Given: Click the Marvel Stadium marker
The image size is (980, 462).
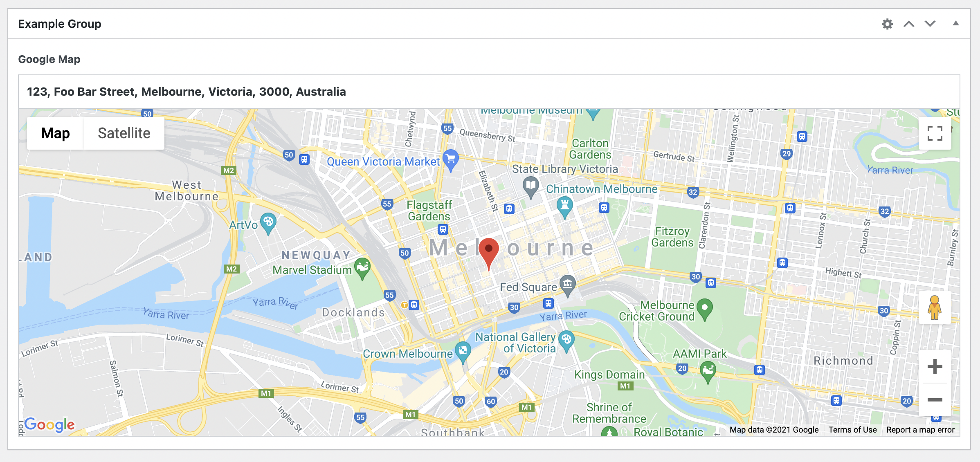Looking at the screenshot, I should (x=362, y=269).
